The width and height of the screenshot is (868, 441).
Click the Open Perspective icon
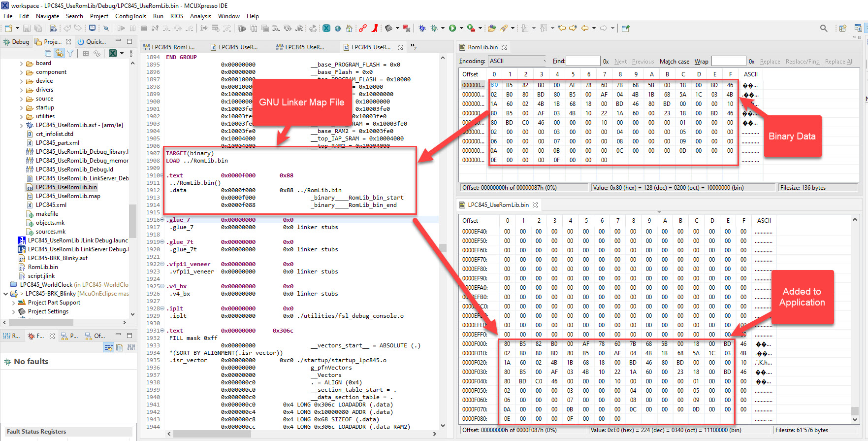[x=843, y=29]
